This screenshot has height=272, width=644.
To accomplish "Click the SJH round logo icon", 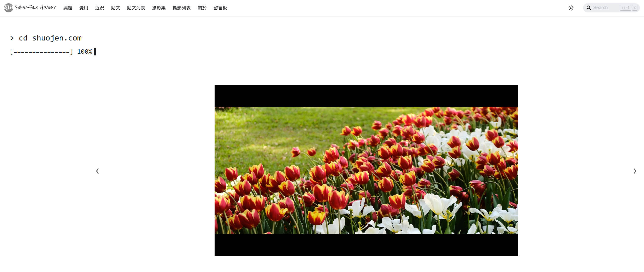I will [8, 8].
